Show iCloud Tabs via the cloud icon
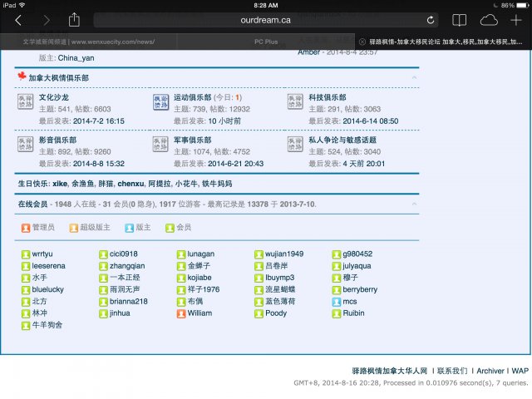Viewport: 532px width, 399px height. click(488, 20)
